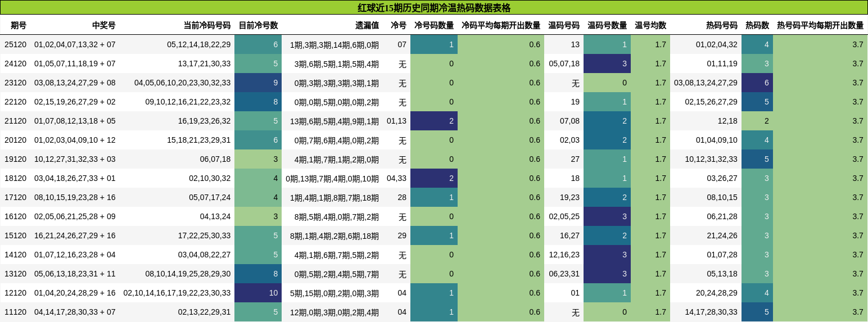Screen dimensions: 868x322
Task: Click warm numbers 12,16,23
Action: coord(564,255)
